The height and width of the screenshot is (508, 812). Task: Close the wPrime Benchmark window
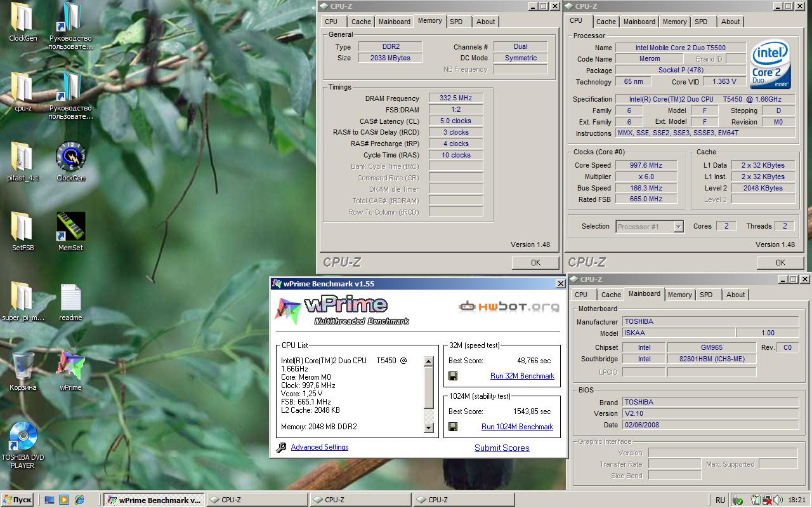560,284
